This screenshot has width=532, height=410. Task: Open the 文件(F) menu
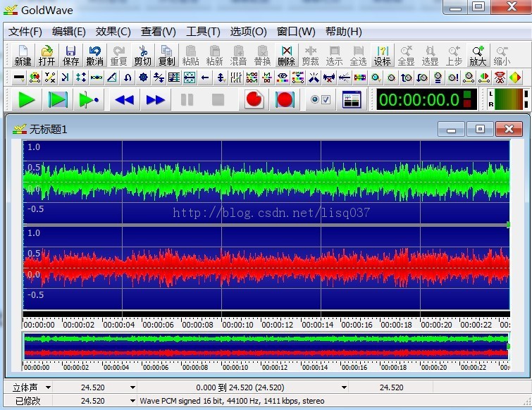(x=25, y=32)
